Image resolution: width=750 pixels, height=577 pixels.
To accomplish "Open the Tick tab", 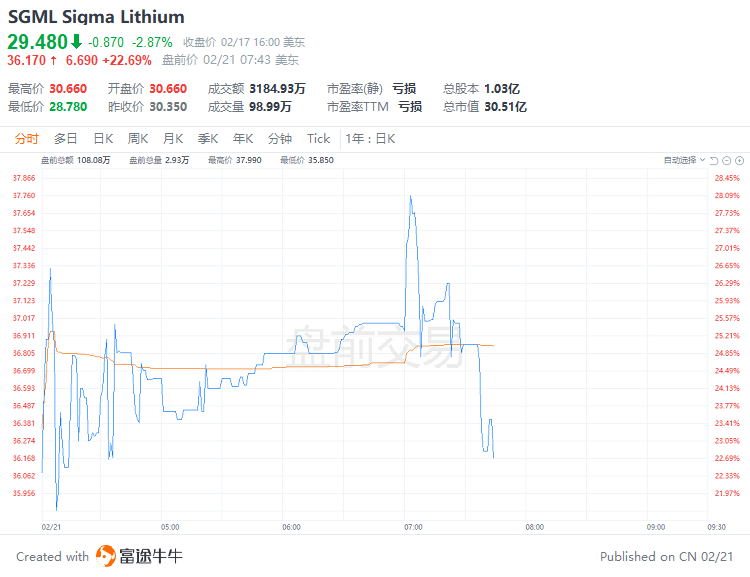I will (x=318, y=139).
